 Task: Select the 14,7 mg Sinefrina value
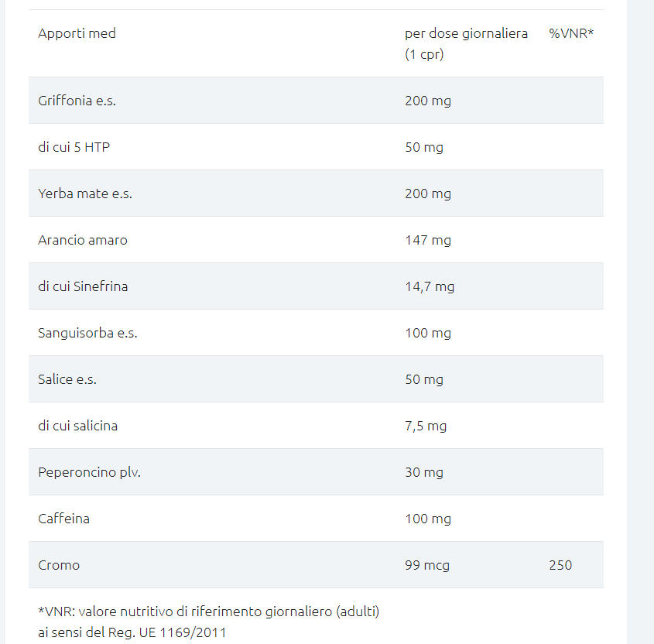click(430, 286)
